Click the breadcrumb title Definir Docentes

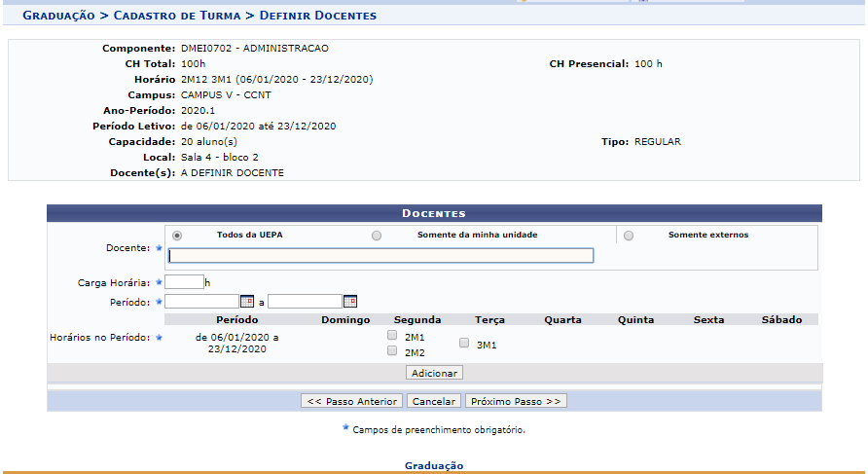coord(317,16)
